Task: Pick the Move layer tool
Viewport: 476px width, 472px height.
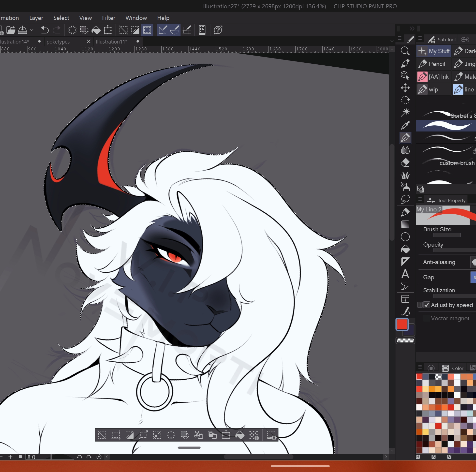Action: tap(405, 88)
